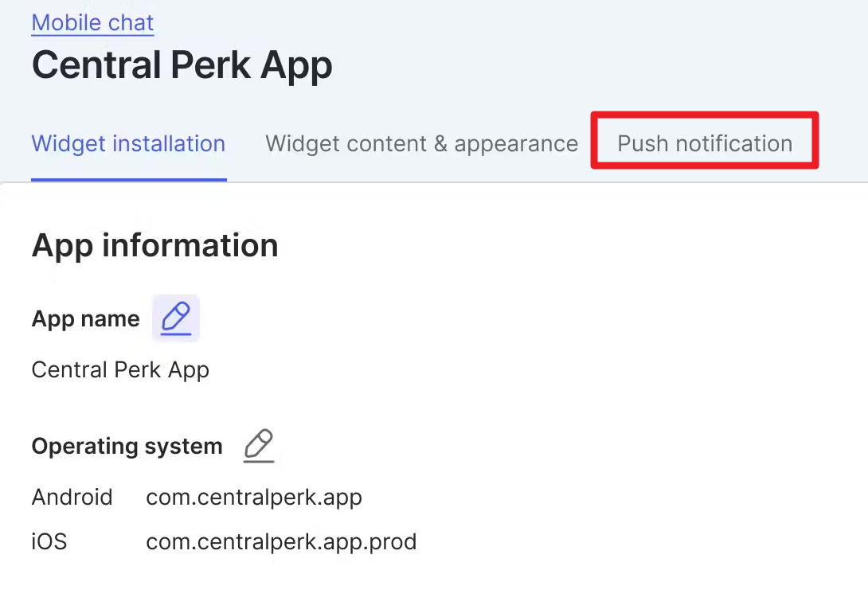Screen dimensions: 868x613
Task: Click the Operating system field label
Action: pos(127,447)
